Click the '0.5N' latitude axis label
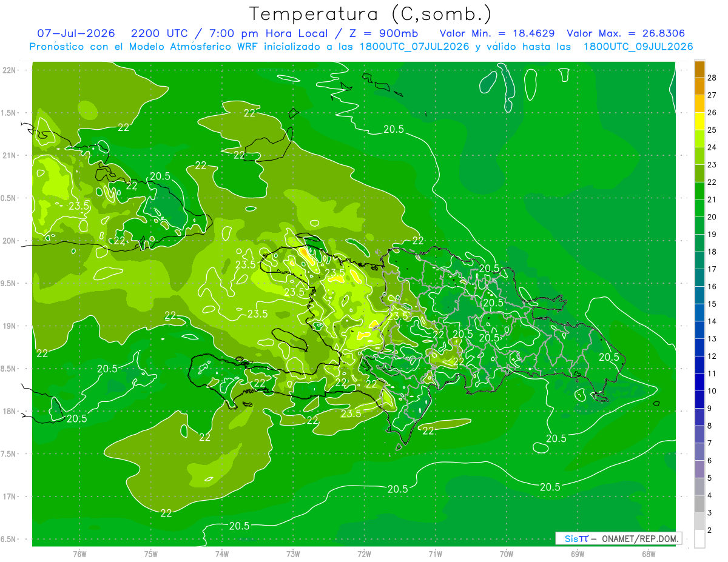This screenshot has width=728, height=562. coord(9,198)
